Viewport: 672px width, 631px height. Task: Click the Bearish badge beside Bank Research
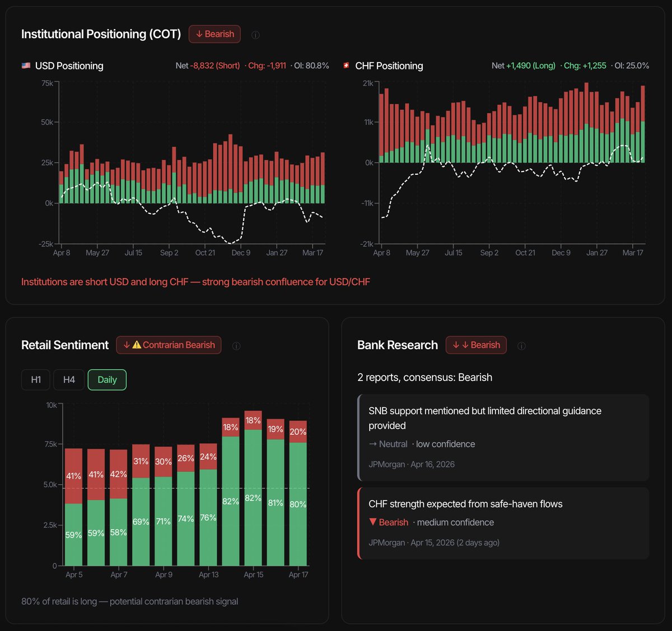[x=476, y=345]
